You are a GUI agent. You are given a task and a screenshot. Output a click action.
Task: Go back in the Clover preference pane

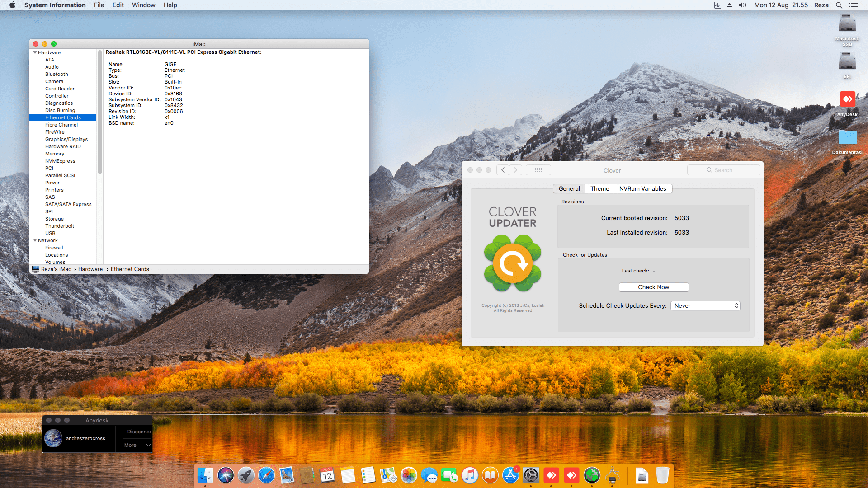(503, 170)
